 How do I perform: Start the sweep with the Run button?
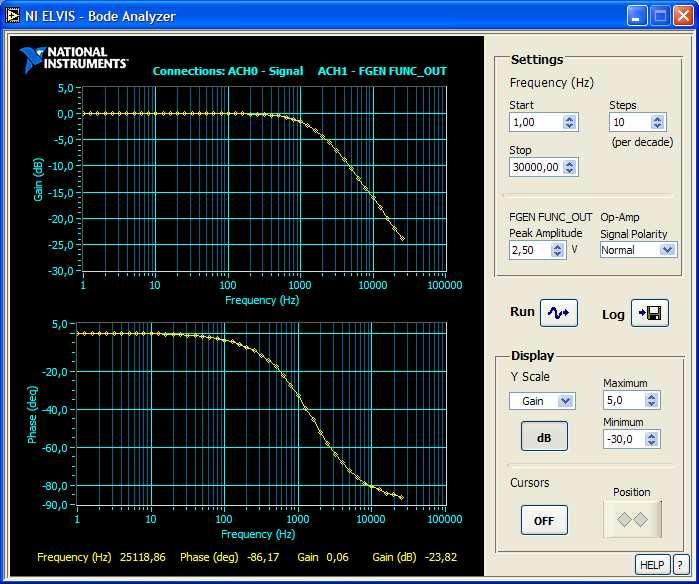coord(559,313)
